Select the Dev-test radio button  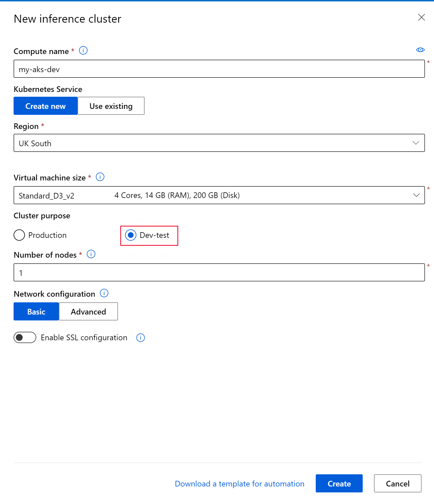tap(131, 235)
